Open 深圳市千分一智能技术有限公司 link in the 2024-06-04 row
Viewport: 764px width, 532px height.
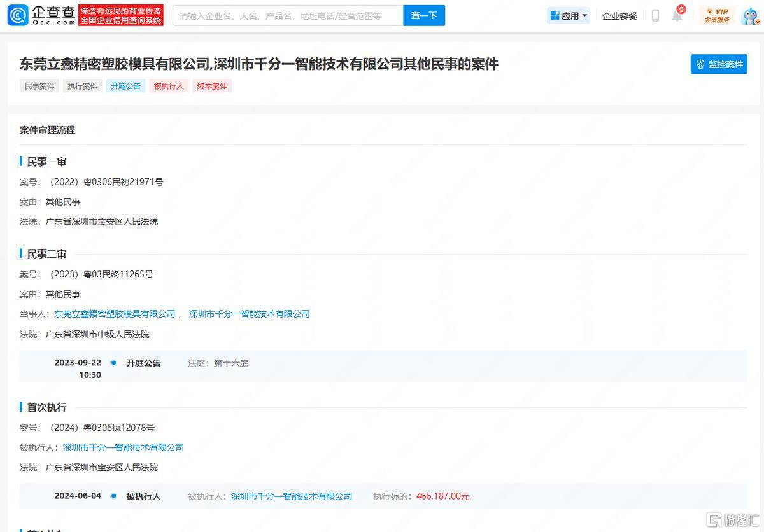292,496
